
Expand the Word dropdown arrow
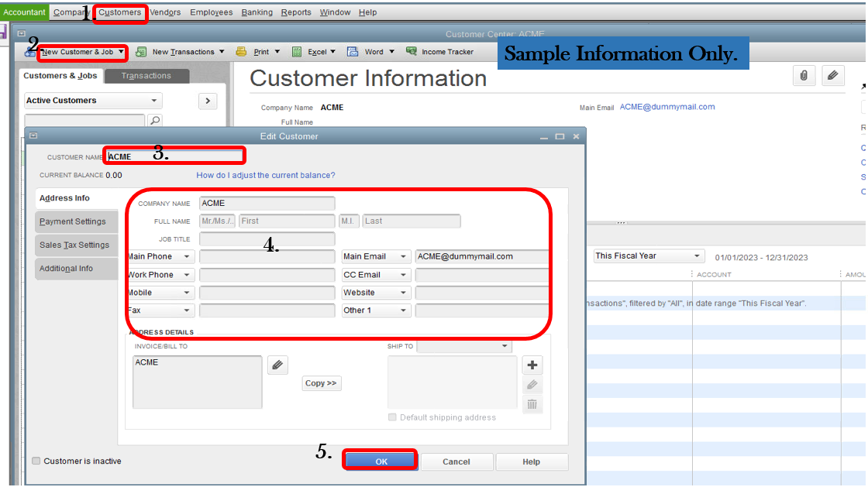[391, 52]
